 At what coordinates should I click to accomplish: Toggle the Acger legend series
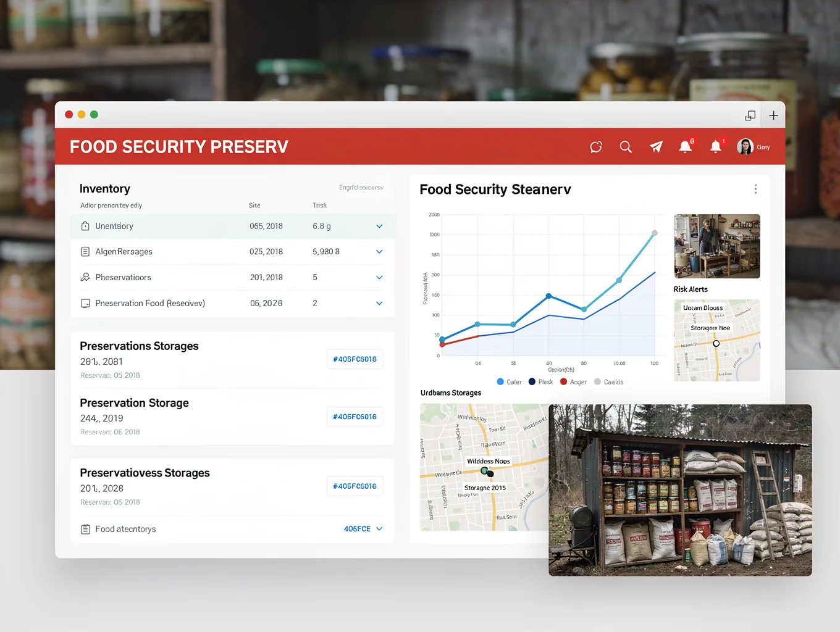point(573,382)
